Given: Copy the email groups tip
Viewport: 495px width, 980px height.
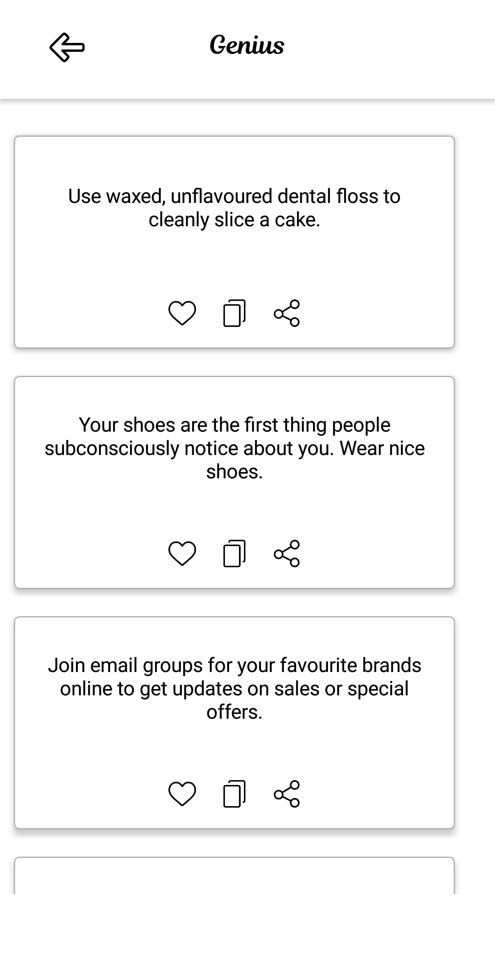Looking at the screenshot, I should click(x=234, y=794).
